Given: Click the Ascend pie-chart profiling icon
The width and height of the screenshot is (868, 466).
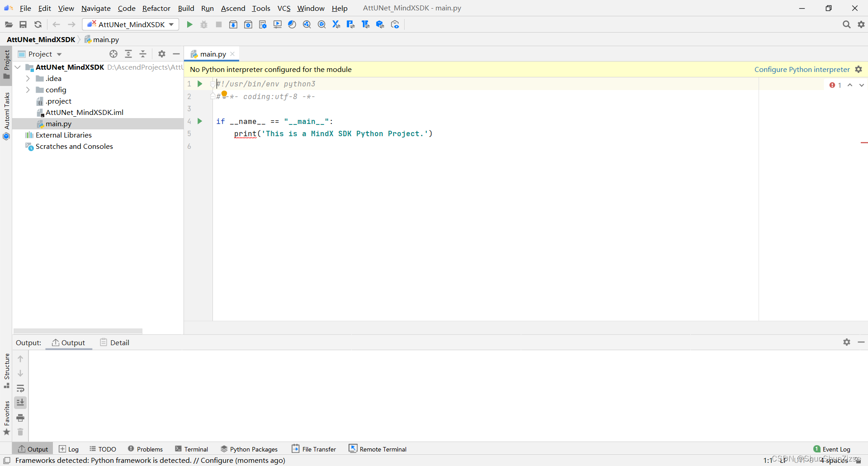Looking at the screenshot, I should 292,24.
